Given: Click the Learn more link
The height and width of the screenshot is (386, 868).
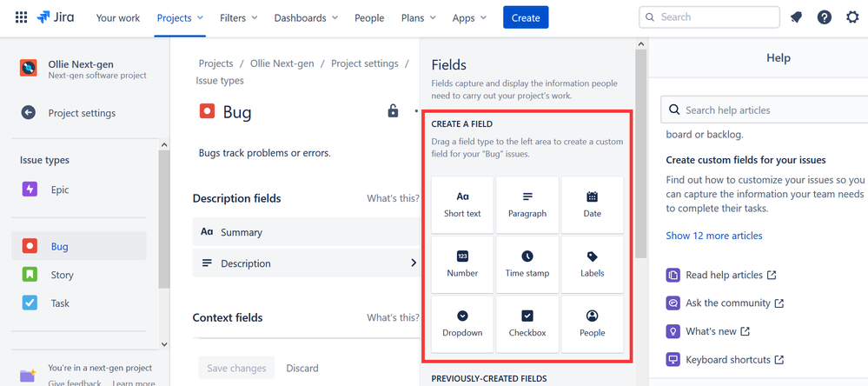Looking at the screenshot, I should click(x=134, y=383).
